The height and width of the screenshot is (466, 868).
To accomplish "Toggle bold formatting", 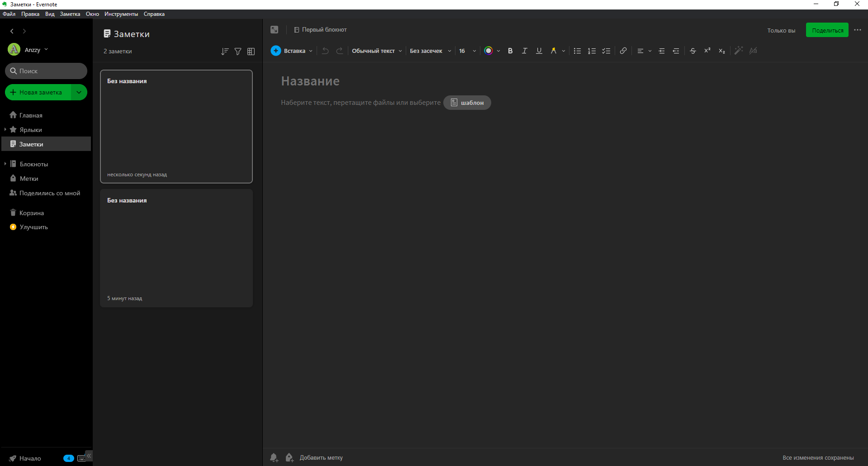I will pos(510,51).
